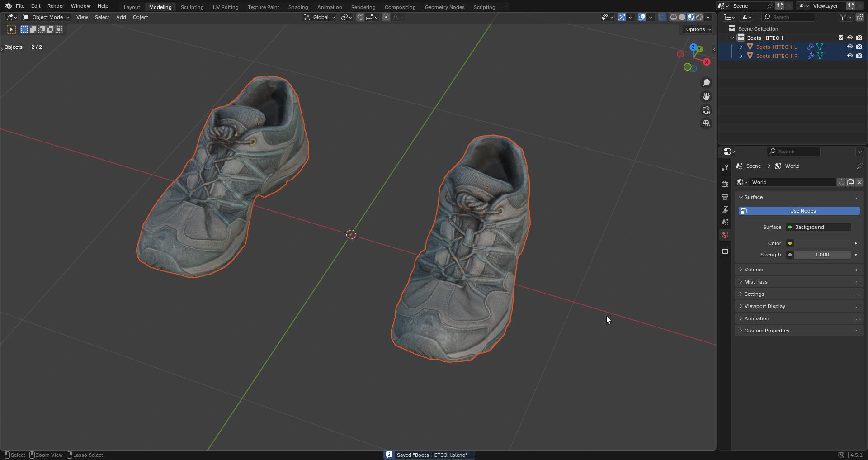
Task: Toggle camera view with camera gizmo
Action: point(706,110)
